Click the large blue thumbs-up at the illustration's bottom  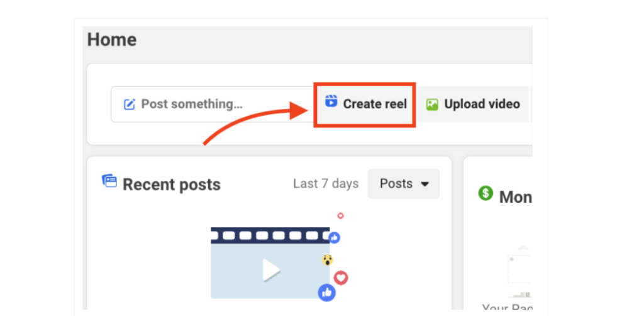coord(326,292)
